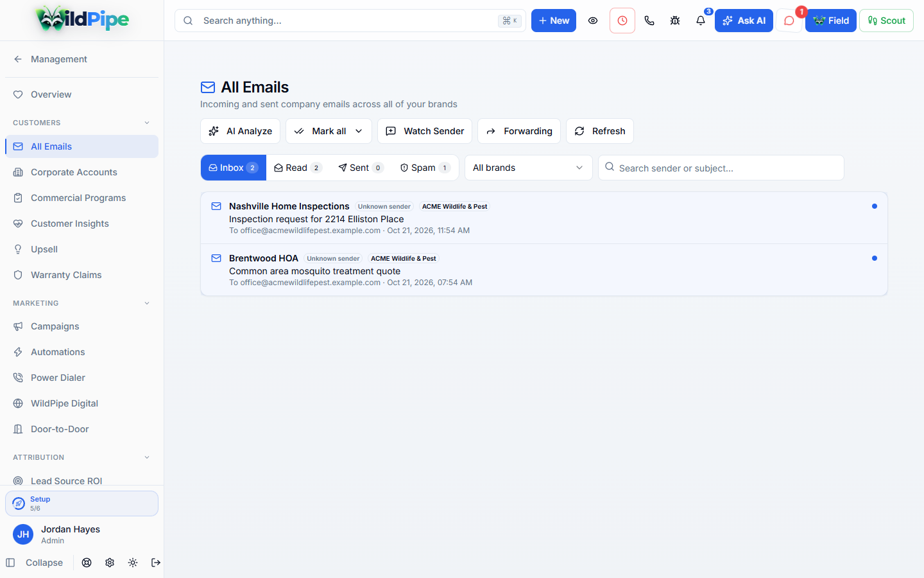Open Automations
Viewport: 924px width, 578px height.
pos(82,352)
